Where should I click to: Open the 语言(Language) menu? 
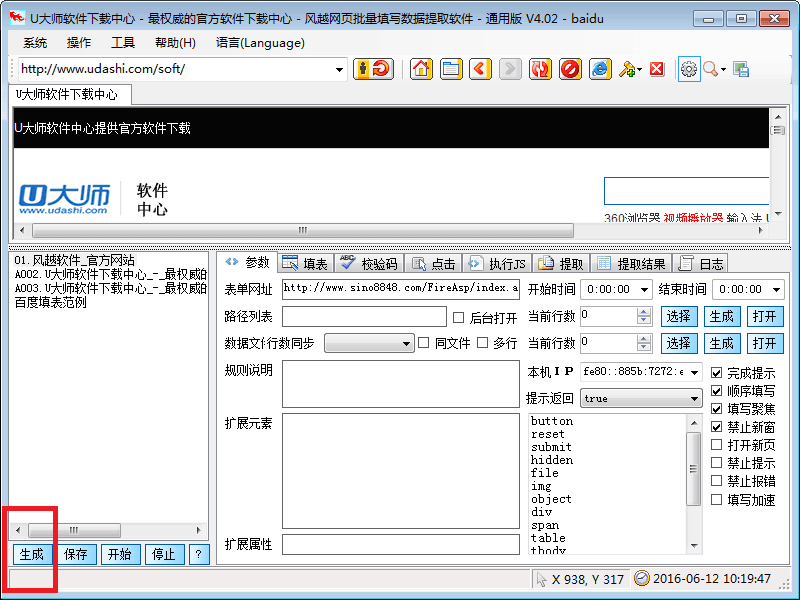[260, 43]
